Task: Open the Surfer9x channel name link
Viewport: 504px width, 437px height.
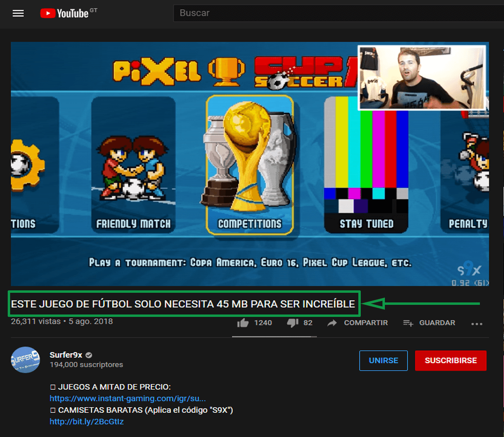Action: (66, 355)
